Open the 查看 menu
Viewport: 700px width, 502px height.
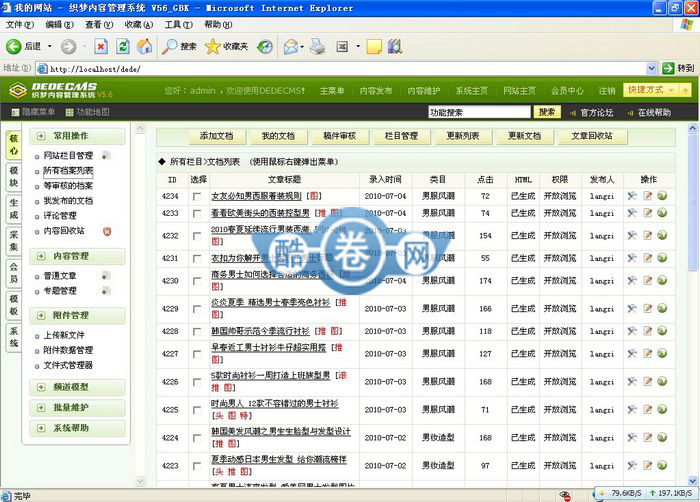click(99, 25)
